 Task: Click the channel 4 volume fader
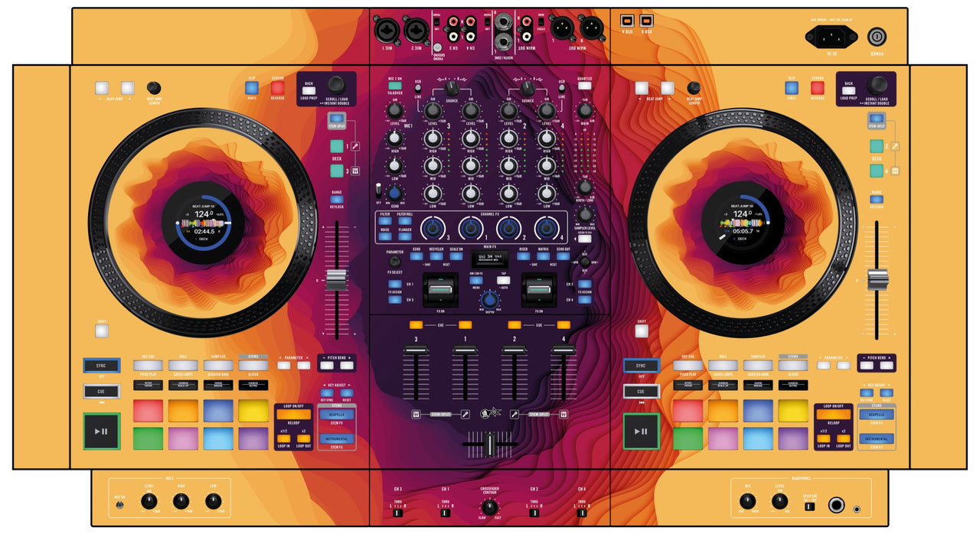pyautogui.click(x=563, y=351)
